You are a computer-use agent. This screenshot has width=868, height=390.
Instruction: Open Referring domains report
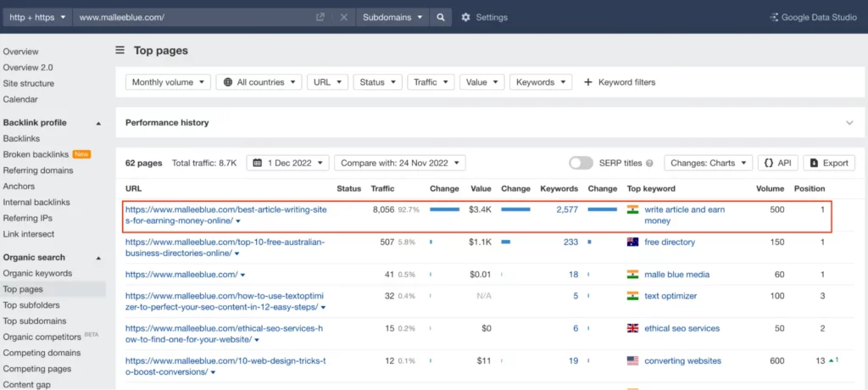(38, 170)
